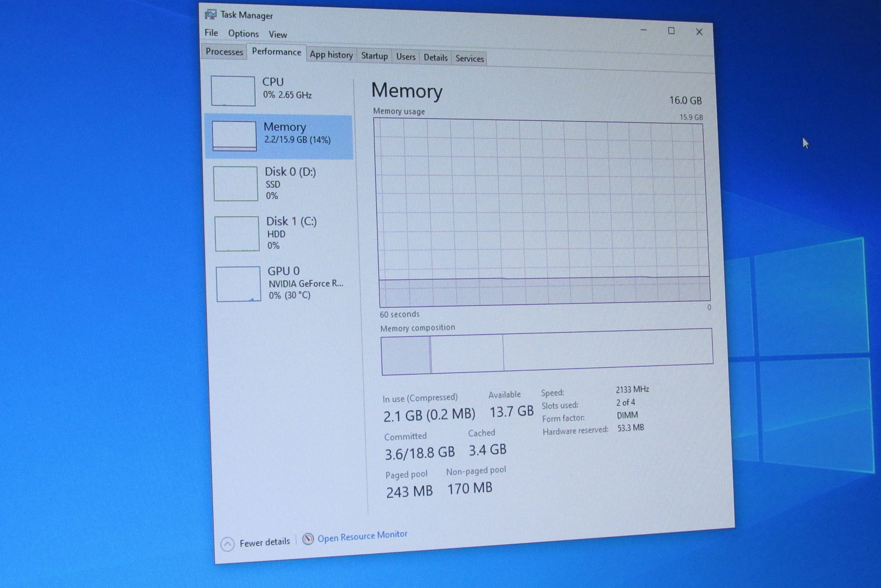
Task: Select the CPU usage mini graph
Action: (x=233, y=91)
